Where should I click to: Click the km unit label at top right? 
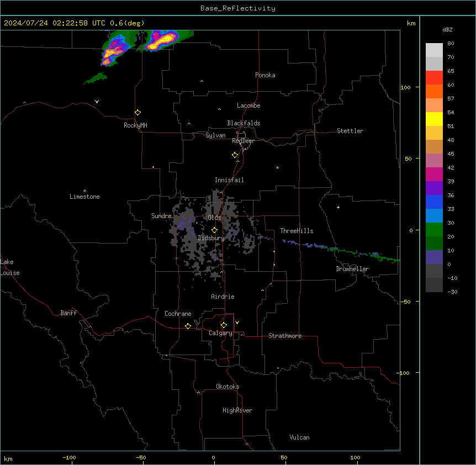[x=411, y=23]
